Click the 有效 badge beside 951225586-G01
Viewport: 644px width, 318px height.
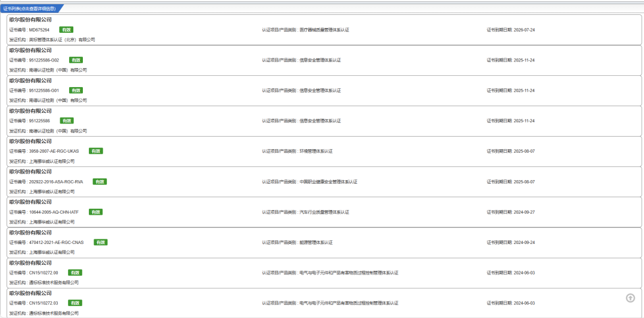coord(76,90)
